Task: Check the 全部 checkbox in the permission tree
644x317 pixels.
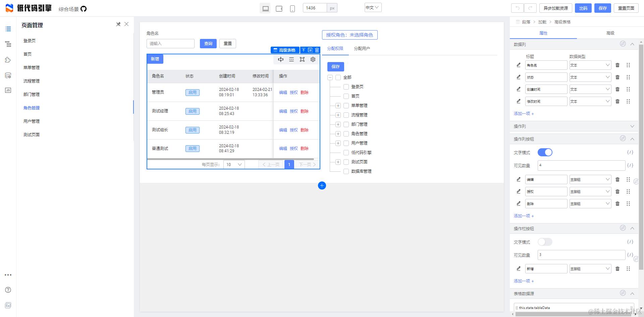Action: [338, 77]
